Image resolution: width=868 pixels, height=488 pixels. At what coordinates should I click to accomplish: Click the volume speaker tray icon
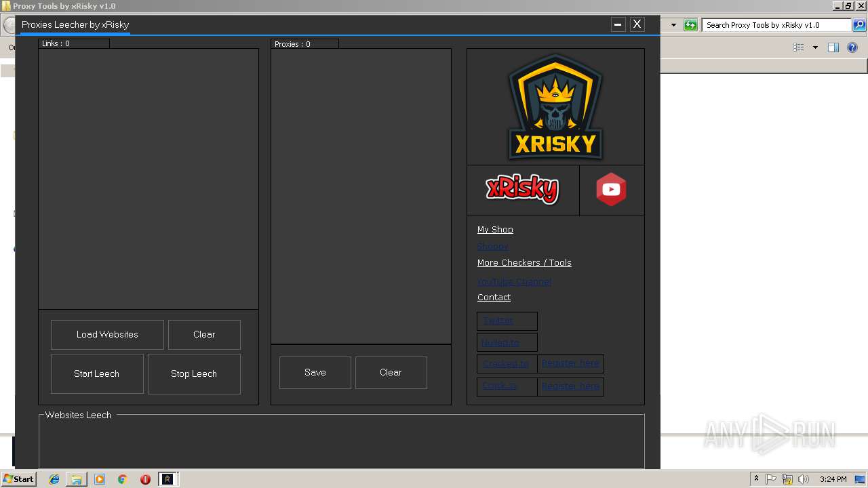804,479
